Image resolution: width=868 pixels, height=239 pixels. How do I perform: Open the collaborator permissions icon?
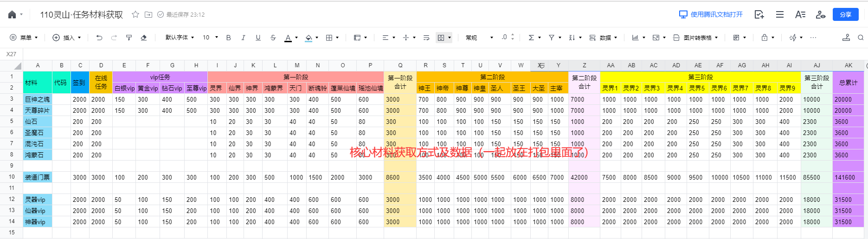point(820,14)
